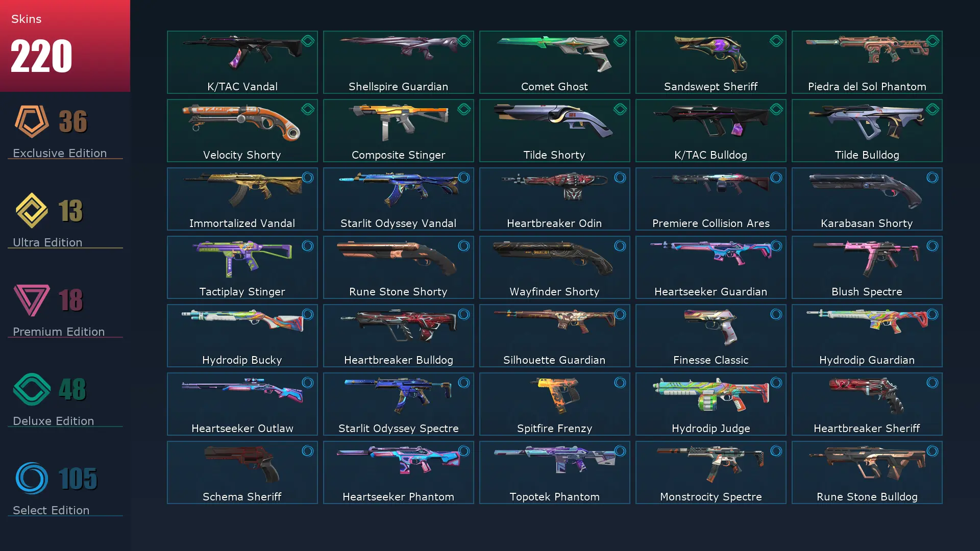Select the Sandswept Sheriff skin card
The height and width of the screenshot is (551, 980).
click(x=711, y=62)
